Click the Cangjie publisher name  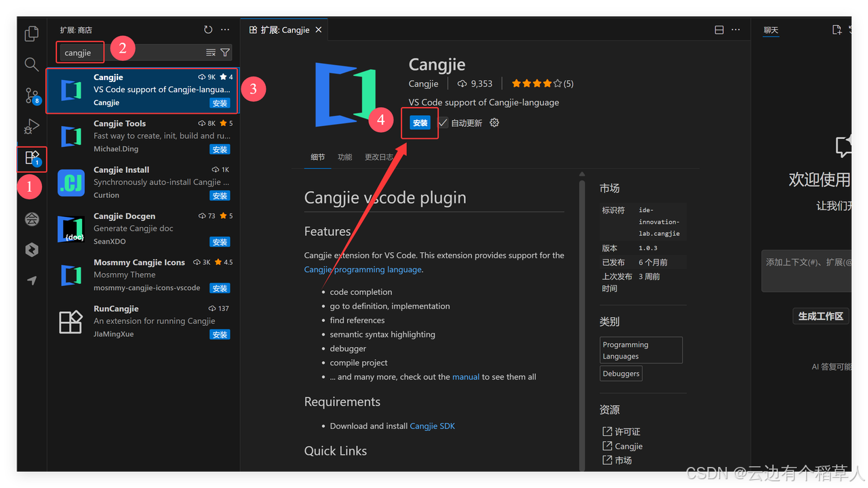tap(423, 83)
